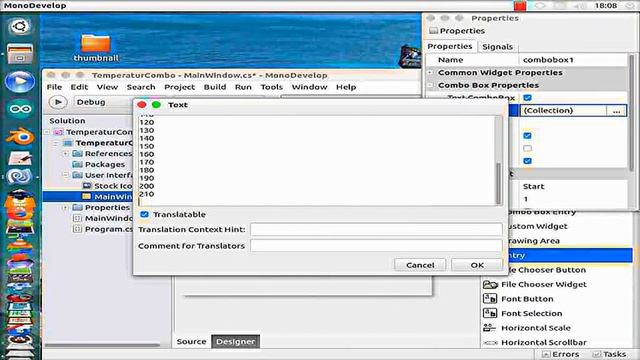Click the solution pad horizontal scrollbar
The image size is (640, 360).
pyautogui.click(x=102, y=345)
